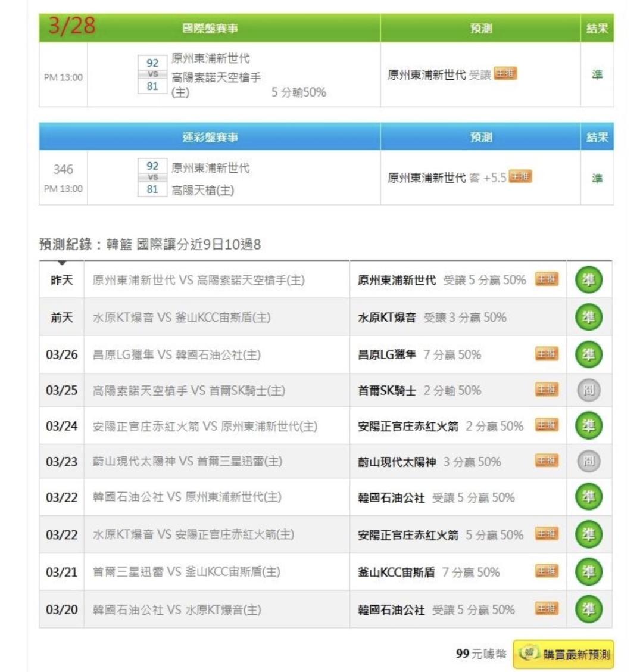Click the green 準 icon for 韓國石油公社 VS 原州東浦新世代 row

tap(589, 497)
